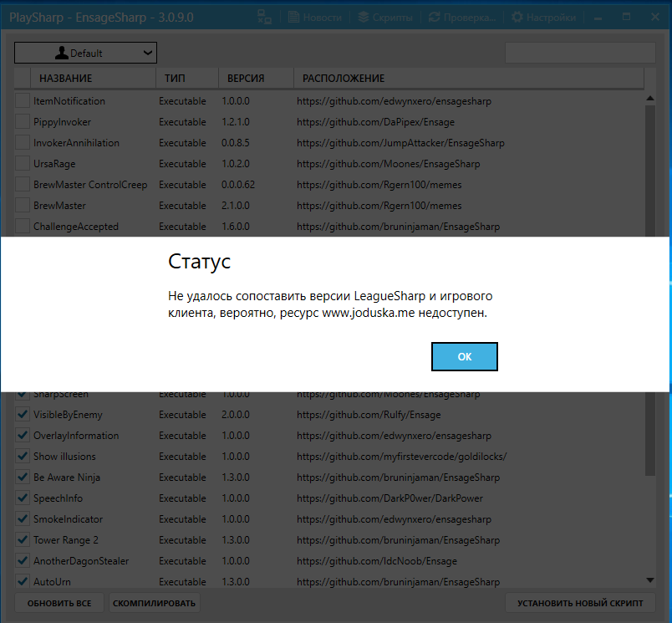Open the Default profile dropdown

tap(86, 53)
